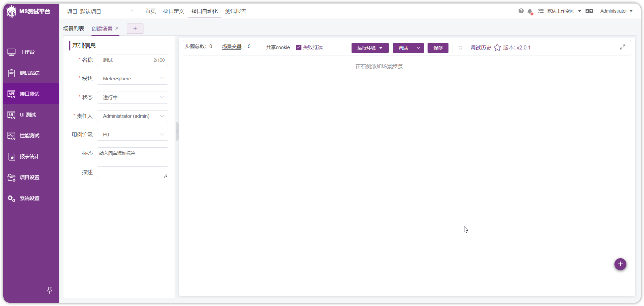This screenshot has width=644, height=306.
Task: Open the 工作台 sidebar icon
Action: click(x=11, y=52)
